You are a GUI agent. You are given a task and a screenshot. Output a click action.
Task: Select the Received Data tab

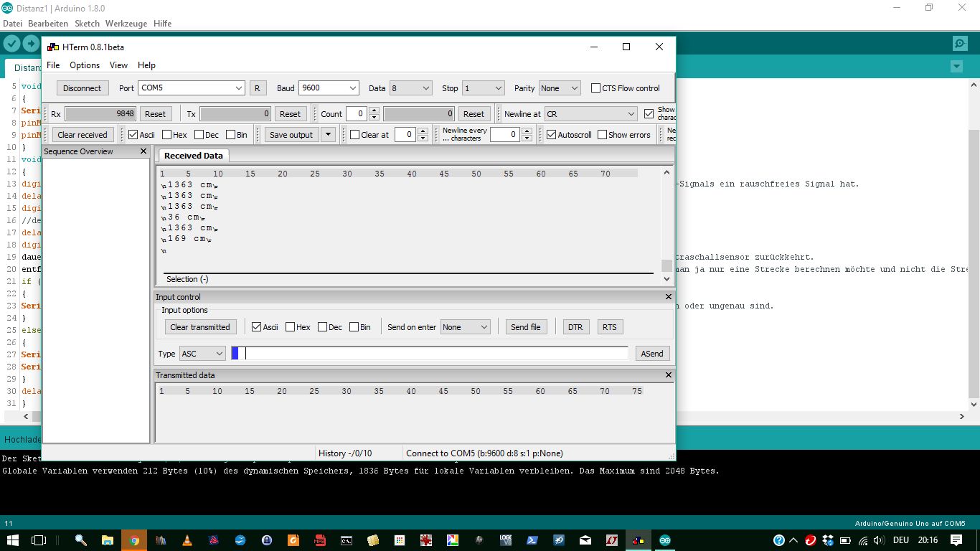pyautogui.click(x=193, y=156)
